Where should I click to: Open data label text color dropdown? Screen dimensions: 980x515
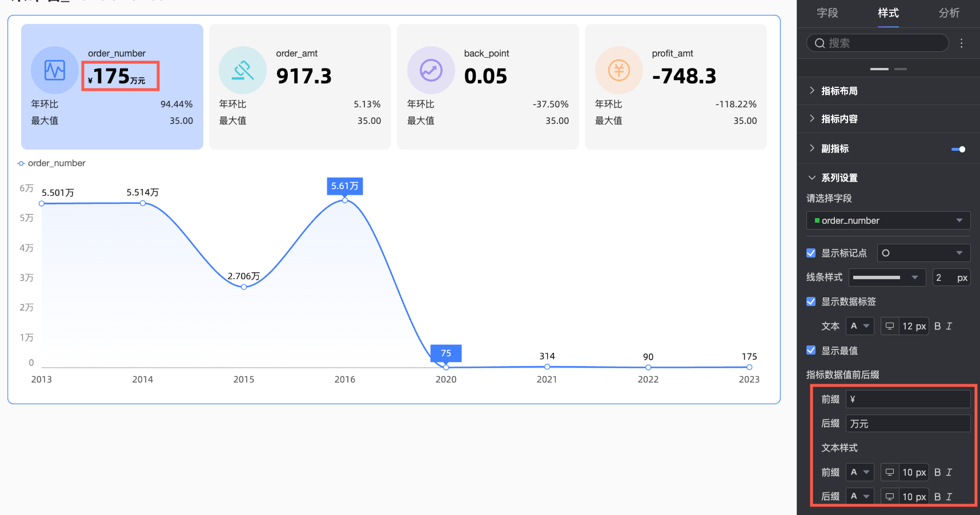(860, 326)
